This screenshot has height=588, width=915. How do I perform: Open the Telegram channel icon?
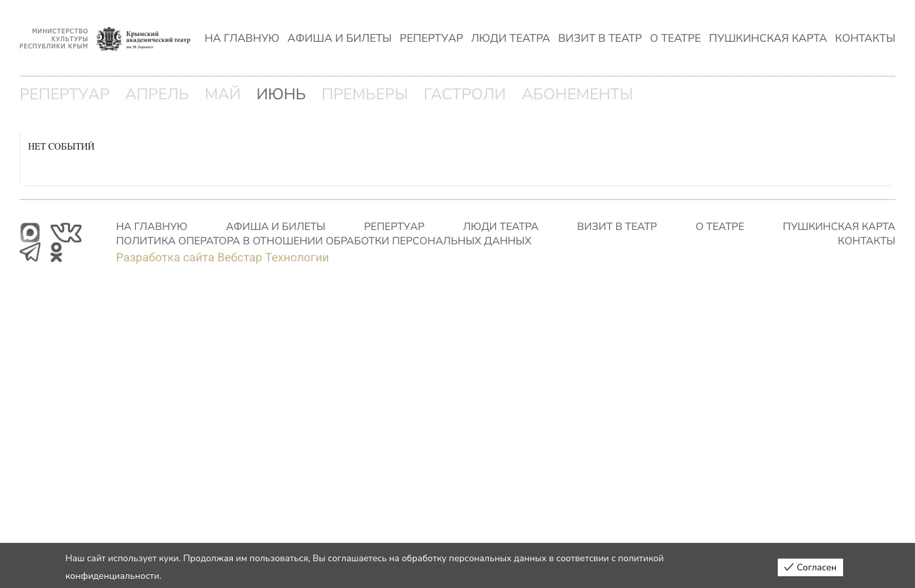(30, 252)
